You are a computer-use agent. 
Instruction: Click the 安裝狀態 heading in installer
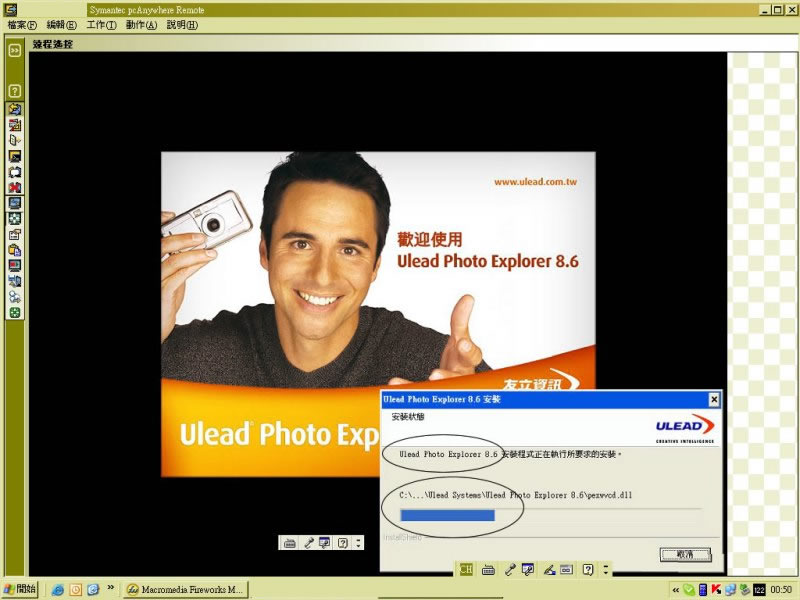point(408,416)
